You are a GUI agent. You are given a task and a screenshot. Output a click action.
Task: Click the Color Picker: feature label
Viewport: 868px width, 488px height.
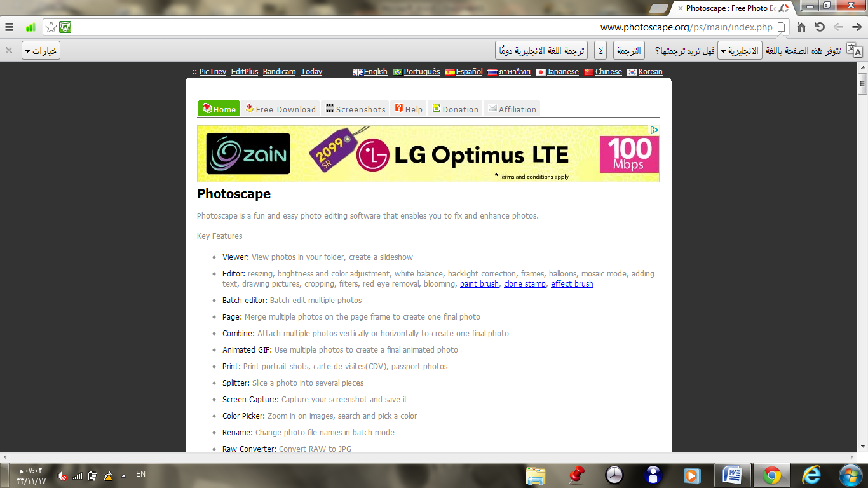point(243,416)
